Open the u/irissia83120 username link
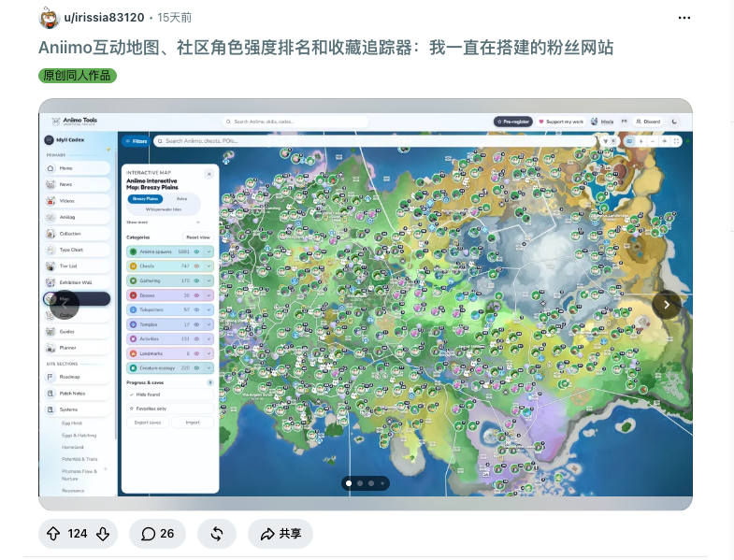The width and height of the screenshot is (734, 560). click(104, 18)
